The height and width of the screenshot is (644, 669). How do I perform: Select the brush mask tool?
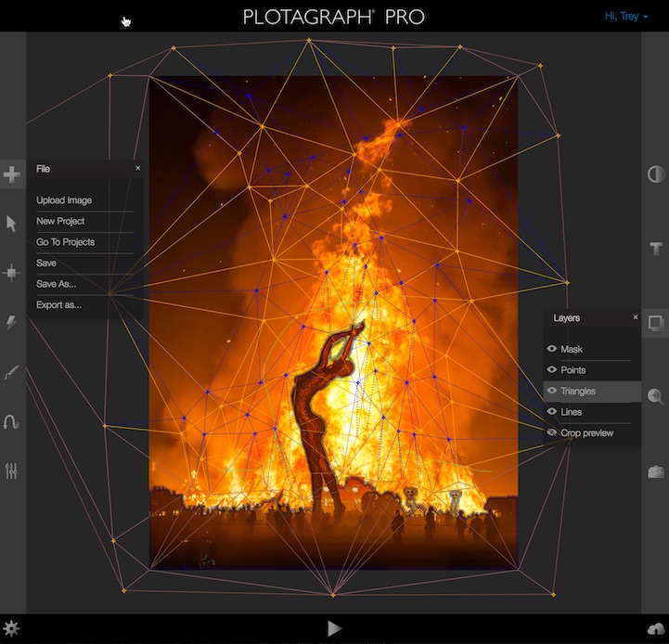(12, 372)
